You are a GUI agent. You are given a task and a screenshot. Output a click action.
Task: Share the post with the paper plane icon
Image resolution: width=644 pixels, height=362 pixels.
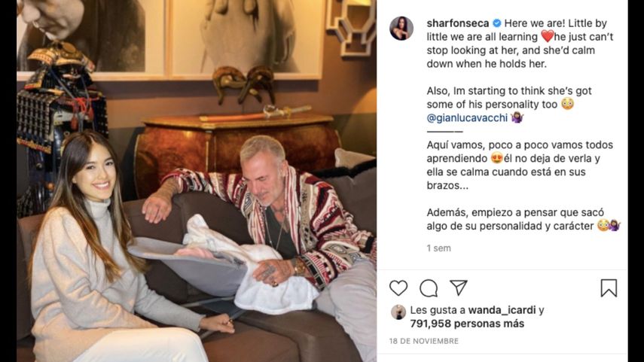point(459,287)
